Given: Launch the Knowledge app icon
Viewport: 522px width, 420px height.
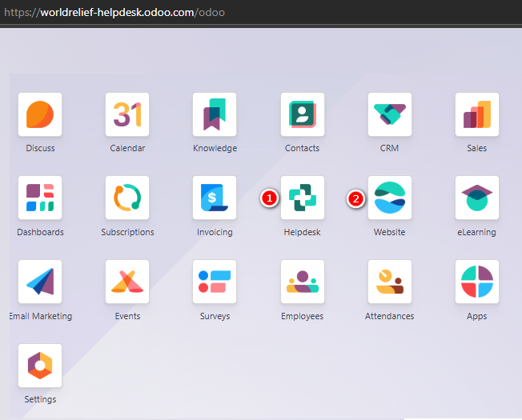Looking at the screenshot, I should coord(215,114).
